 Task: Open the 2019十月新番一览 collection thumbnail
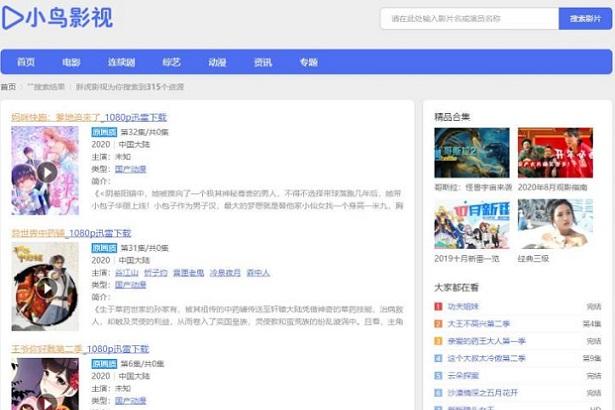click(472, 224)
